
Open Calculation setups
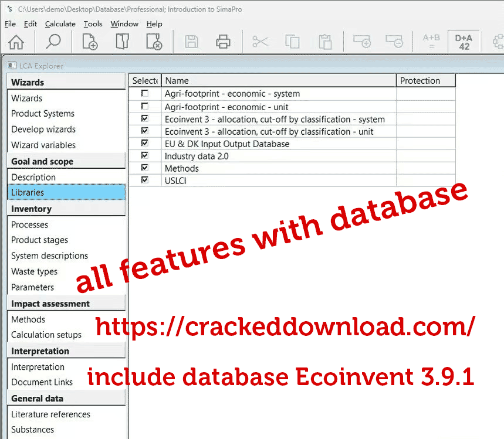pyautogui.click(x=46, y=335)
